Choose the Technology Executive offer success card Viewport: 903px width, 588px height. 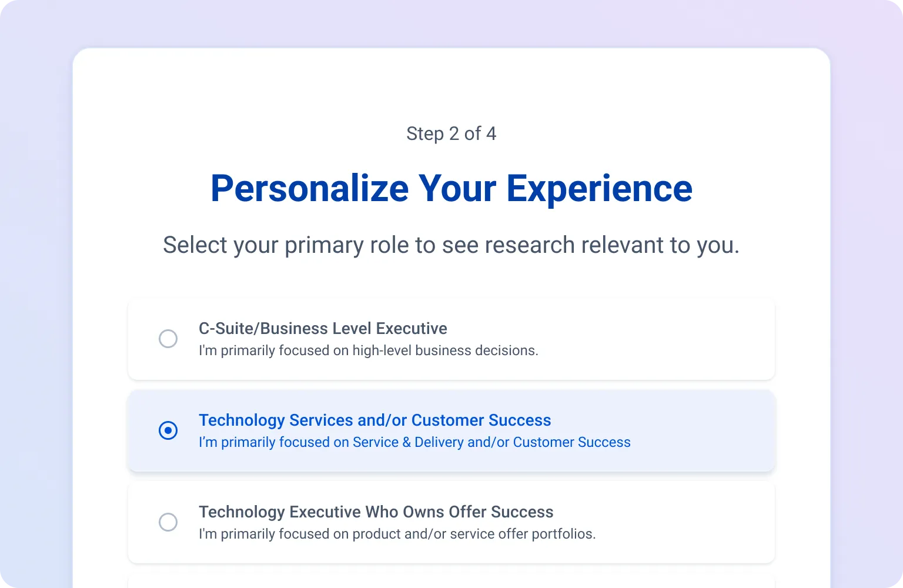coord(676,522)
